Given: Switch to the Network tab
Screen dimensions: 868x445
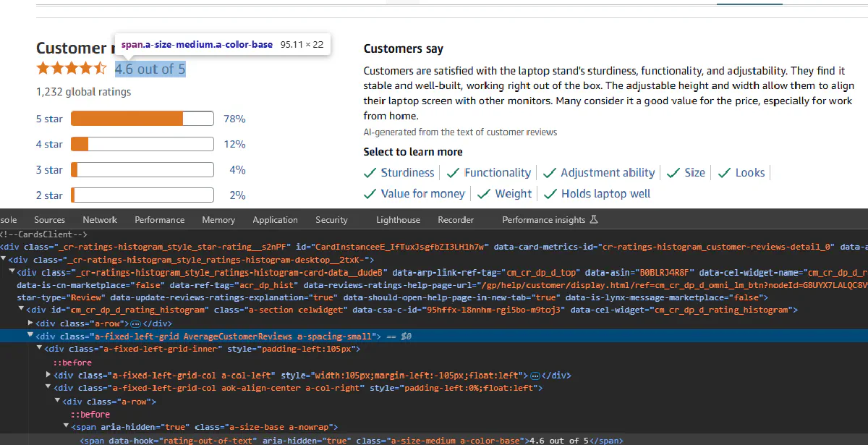Looking at the screenshot, I should 99,219.
